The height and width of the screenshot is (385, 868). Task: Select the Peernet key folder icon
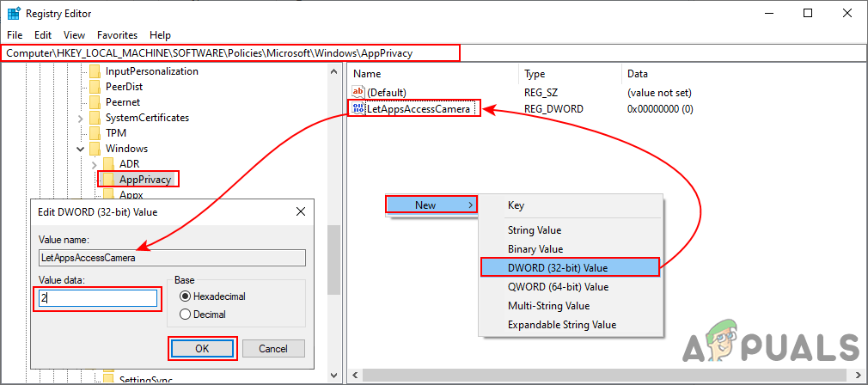click(95, 102)
